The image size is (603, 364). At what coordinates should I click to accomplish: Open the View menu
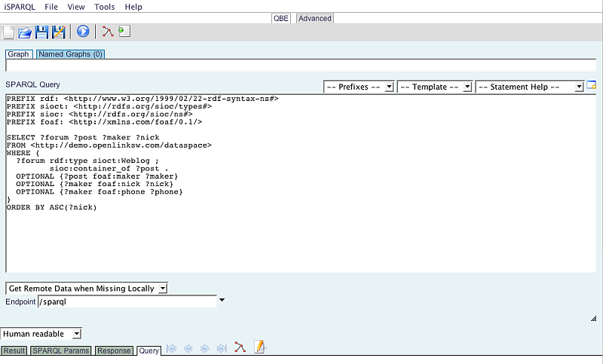click(x=76, y=7)
